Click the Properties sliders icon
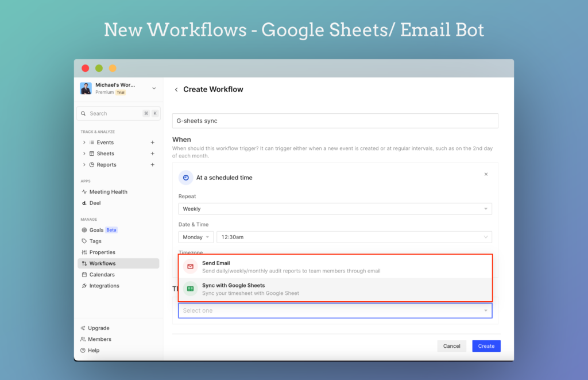This screenshot has height=380, width=588. click(x=84, y=252)
